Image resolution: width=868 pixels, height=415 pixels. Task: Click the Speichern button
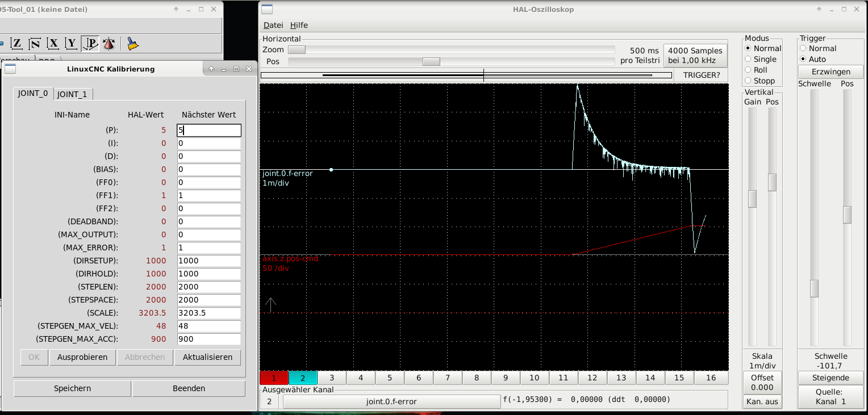[x=72, y=388]
